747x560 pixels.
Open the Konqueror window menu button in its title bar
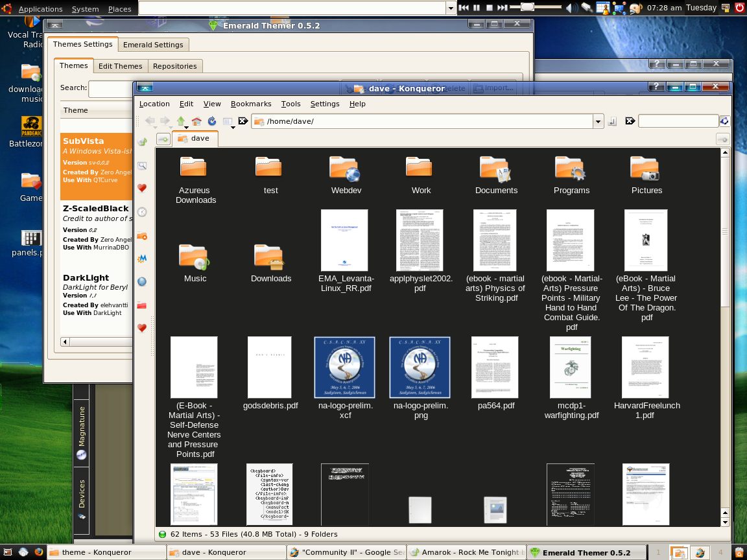coord(145,87)
